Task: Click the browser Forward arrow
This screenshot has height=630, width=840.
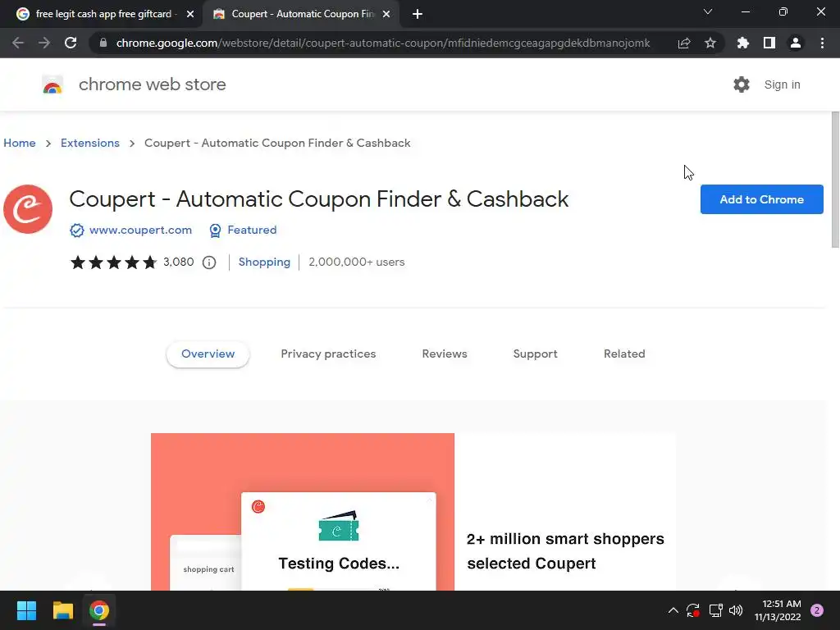Action: (x=44, y=43)
